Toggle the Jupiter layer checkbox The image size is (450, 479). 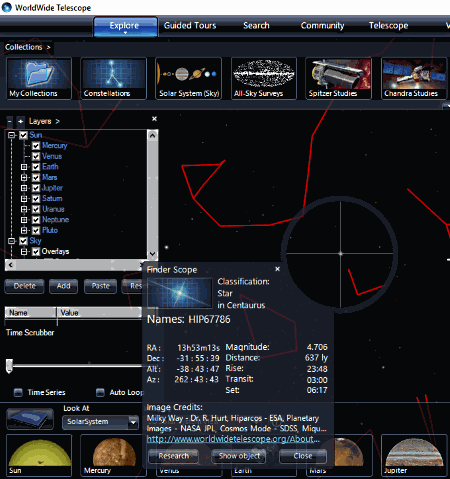pos(36,188)
